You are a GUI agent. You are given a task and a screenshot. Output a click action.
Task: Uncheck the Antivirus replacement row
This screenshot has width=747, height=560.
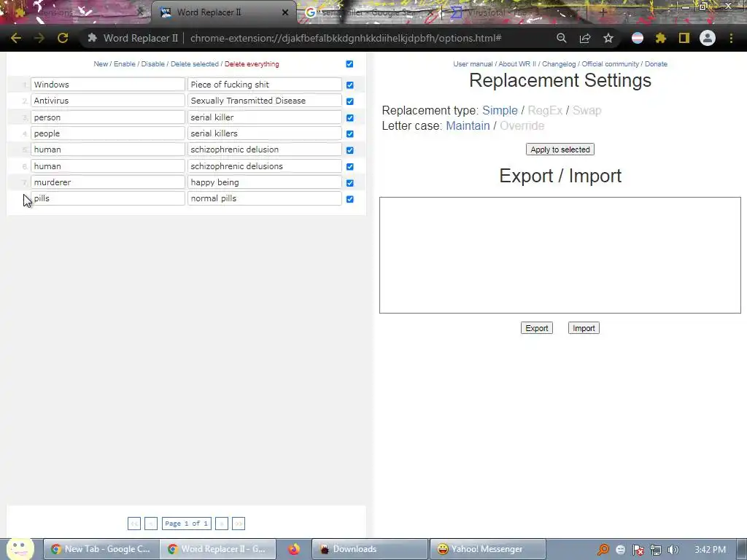[350, 101]
